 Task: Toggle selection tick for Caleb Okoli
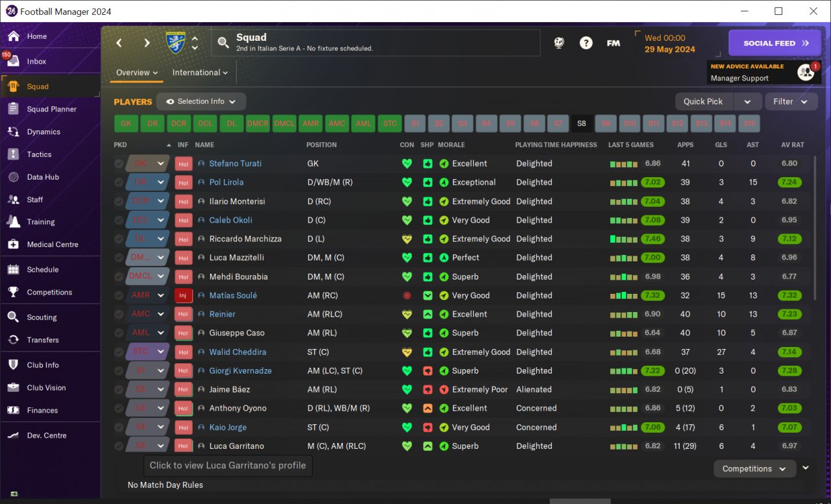[x=119, y=221]
